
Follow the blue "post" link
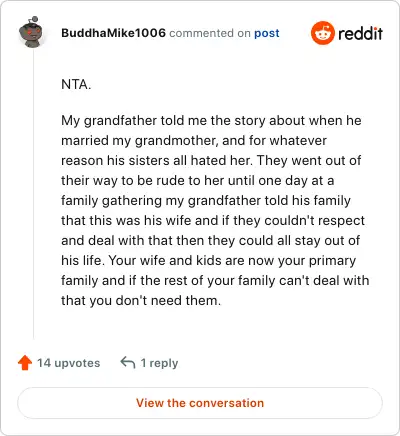(x=267, y=33)
